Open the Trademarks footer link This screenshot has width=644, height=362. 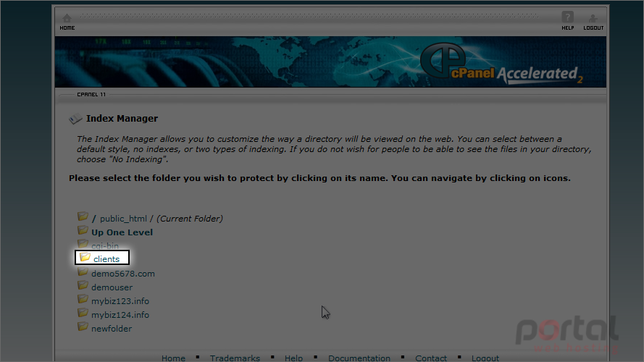click(235, 358)
